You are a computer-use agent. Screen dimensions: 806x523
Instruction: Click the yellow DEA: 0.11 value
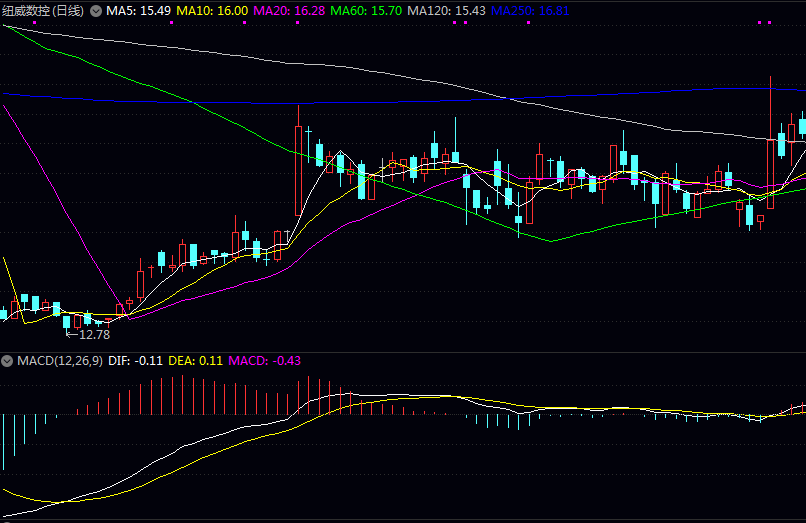point(195,360)
